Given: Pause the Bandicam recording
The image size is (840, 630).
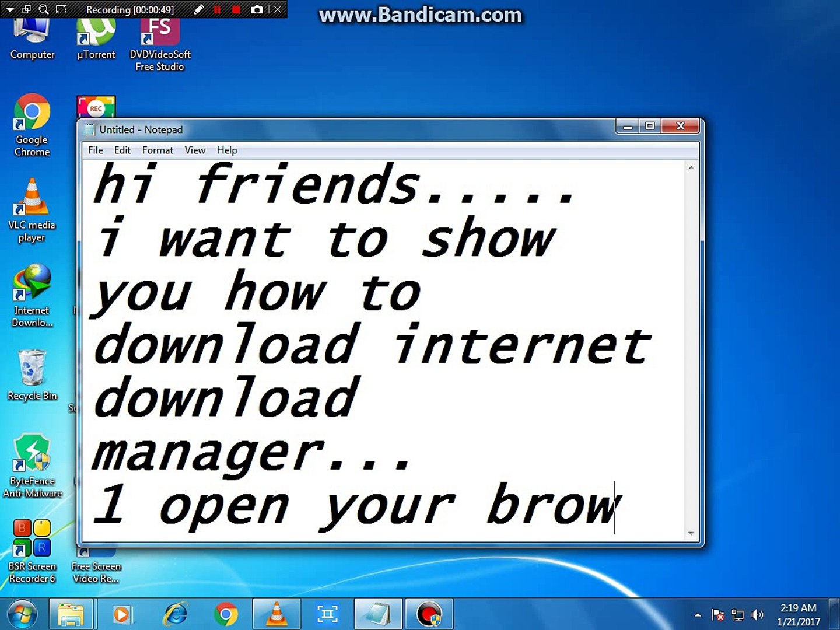Looking at the screenshot, I should pos(217,9).
